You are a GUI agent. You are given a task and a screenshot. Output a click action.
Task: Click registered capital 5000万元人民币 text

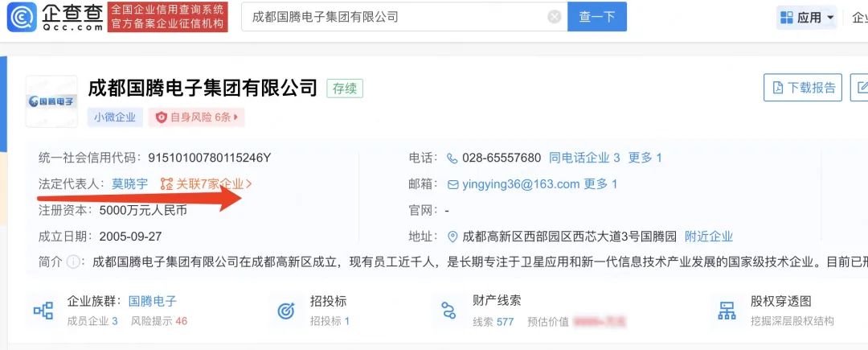pyautogui.click(x=143, y=211)
